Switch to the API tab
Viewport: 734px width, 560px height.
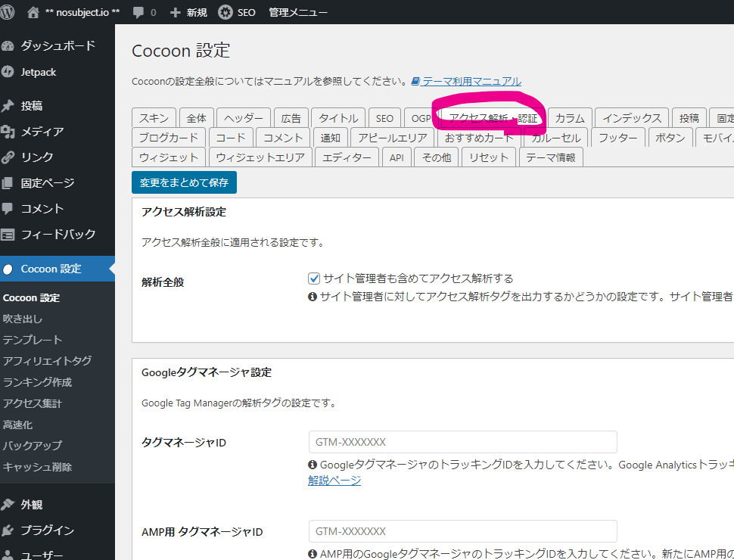coord(397,157)
